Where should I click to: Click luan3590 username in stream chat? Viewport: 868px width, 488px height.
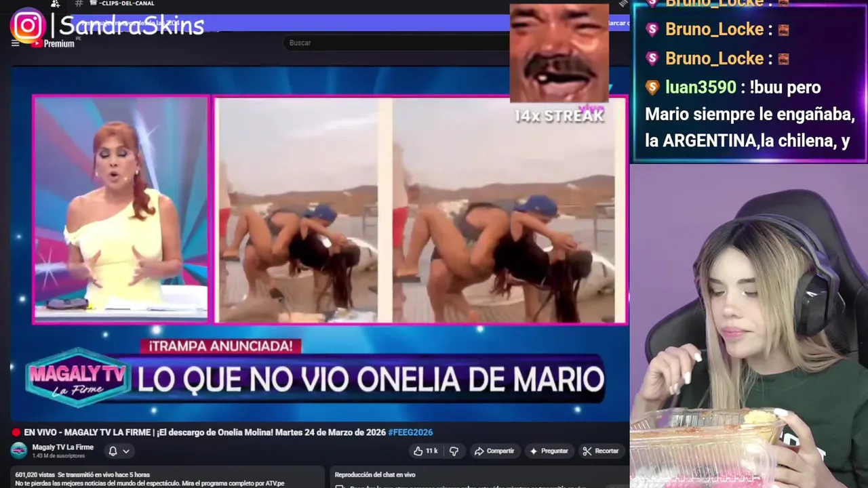[x=701, y=87]
